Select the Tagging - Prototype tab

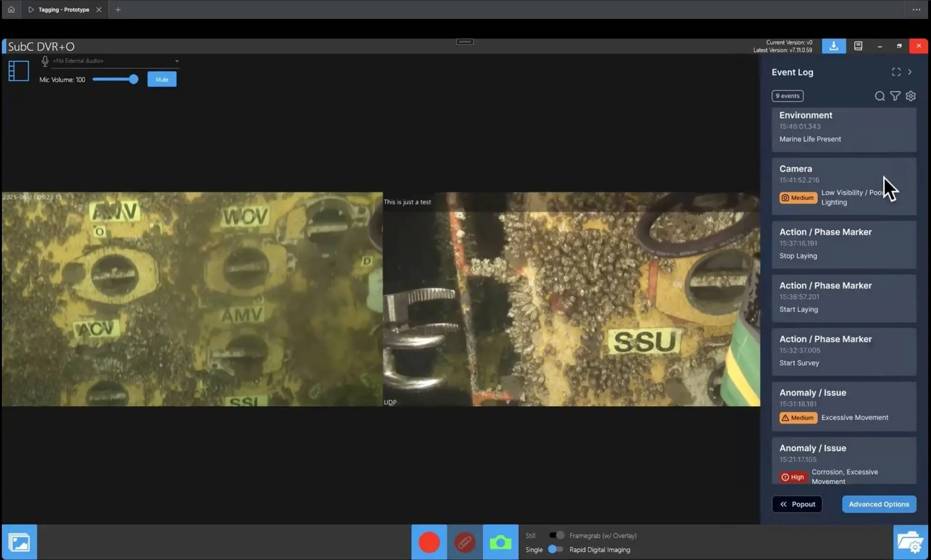(x=64, y=9)
